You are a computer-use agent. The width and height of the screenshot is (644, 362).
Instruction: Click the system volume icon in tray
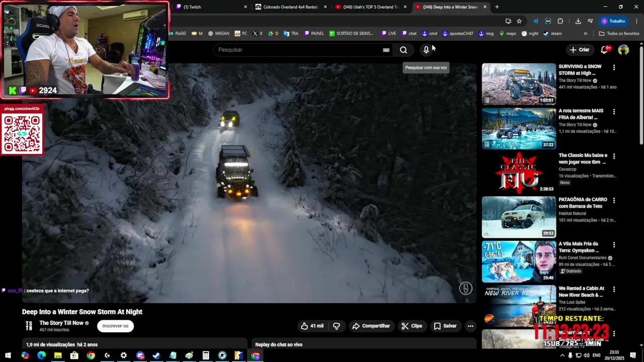586,355
